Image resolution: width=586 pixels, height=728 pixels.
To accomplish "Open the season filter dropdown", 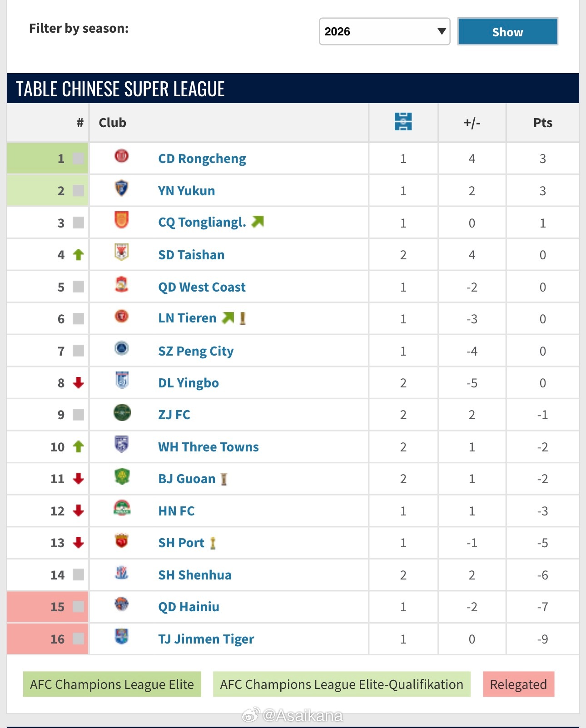I will pos(384,31).
